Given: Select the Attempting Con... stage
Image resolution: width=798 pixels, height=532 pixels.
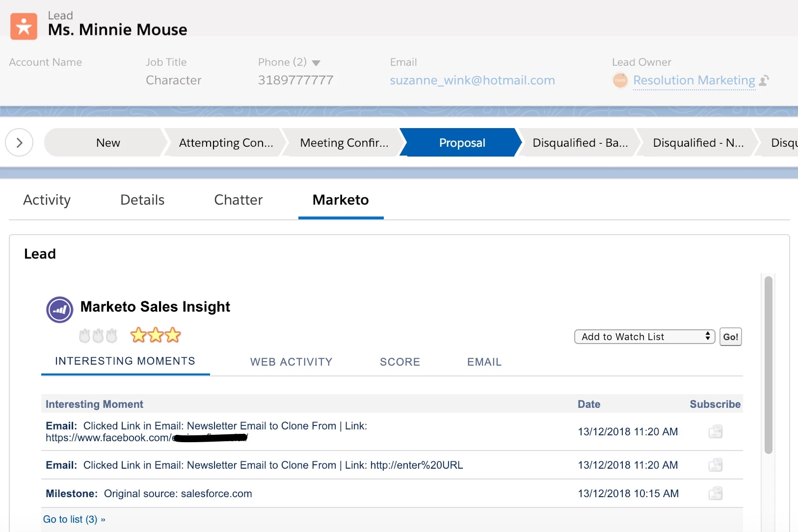Looking at the screenshot, I should coord(226,143).
